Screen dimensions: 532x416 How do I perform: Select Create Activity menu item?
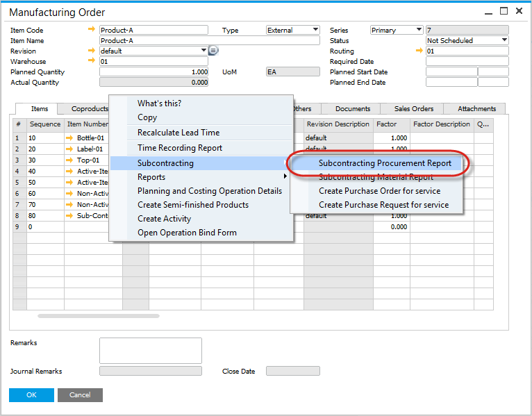coord(201,219)
